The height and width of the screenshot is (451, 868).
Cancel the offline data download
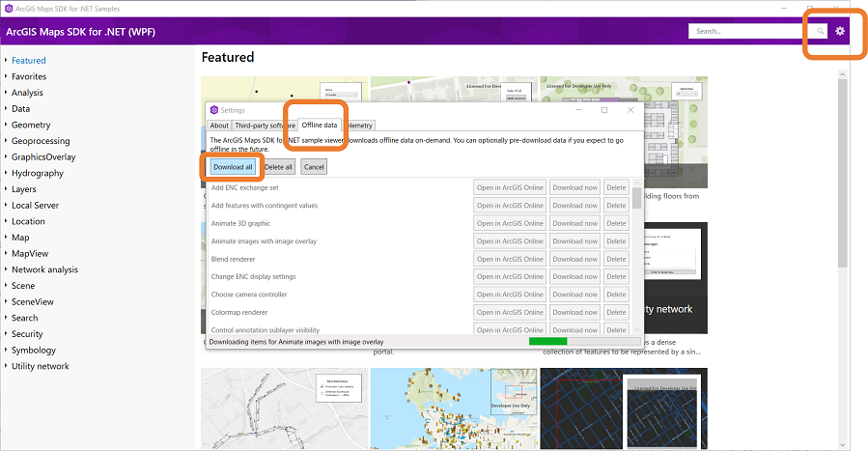[x=314, y=166]
